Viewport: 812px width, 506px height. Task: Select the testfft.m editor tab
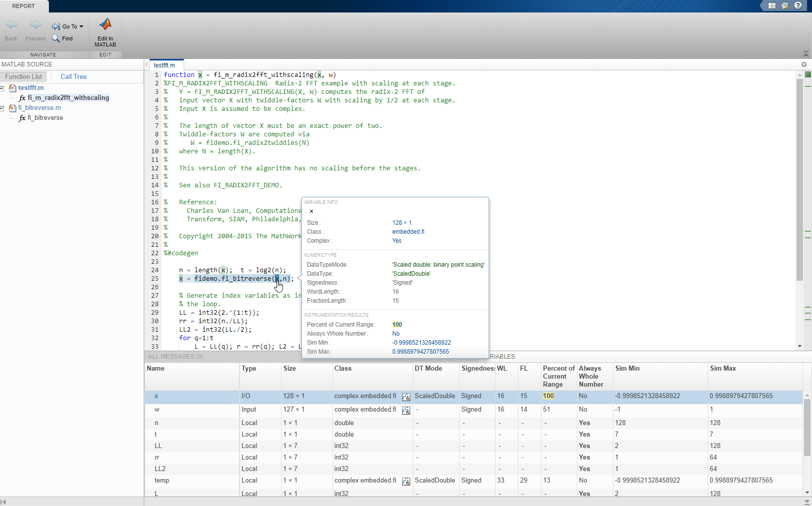164,65
